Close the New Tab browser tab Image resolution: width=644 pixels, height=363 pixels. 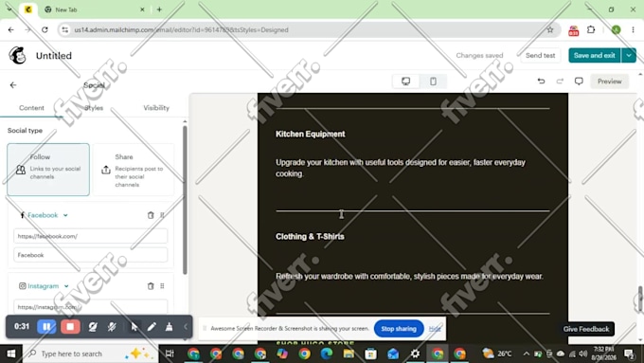tap(142, 9)
